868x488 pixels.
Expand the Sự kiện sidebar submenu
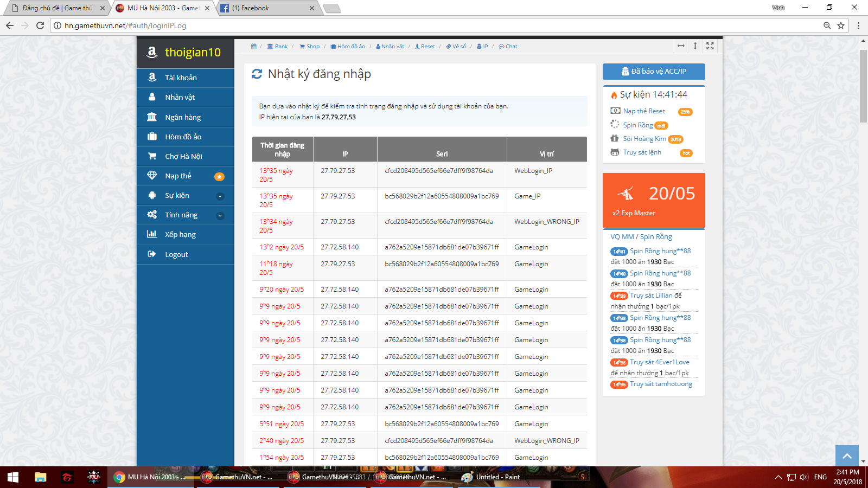pos(220,196)
